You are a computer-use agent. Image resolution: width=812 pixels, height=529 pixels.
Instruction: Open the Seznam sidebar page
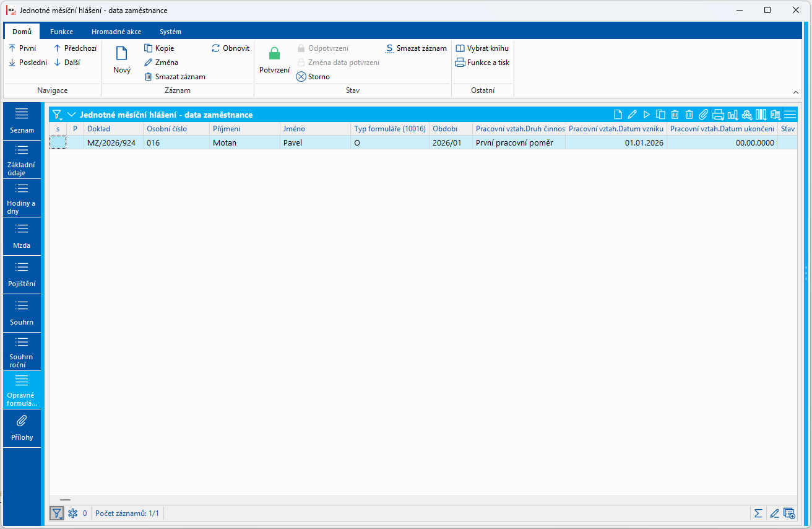pos(22,121)
